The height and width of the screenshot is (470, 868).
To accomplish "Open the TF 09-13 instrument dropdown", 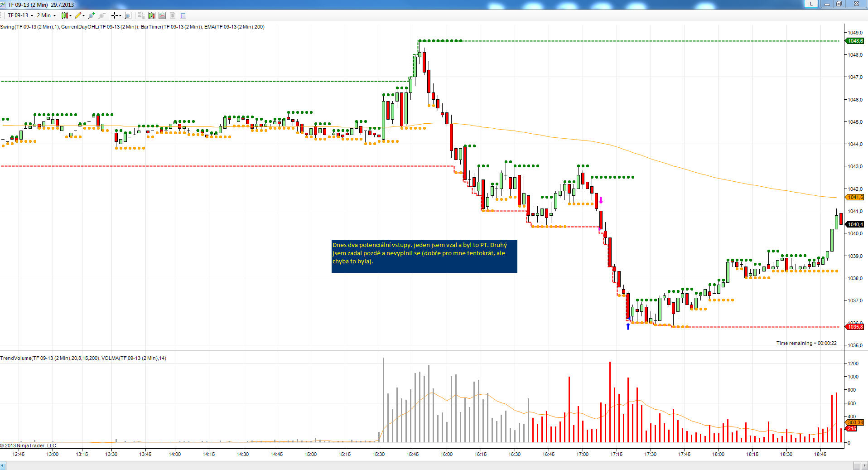I will [20, 15].
